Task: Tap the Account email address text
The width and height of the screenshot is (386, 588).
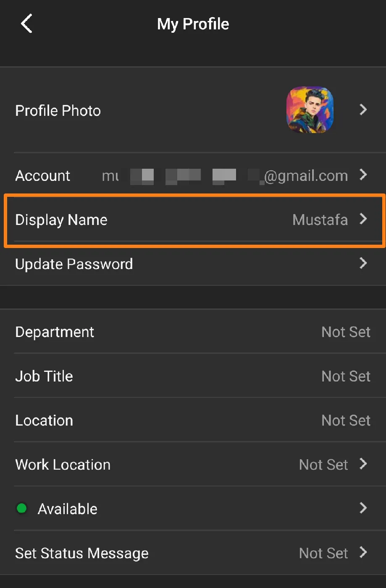Action: point(225,176)
